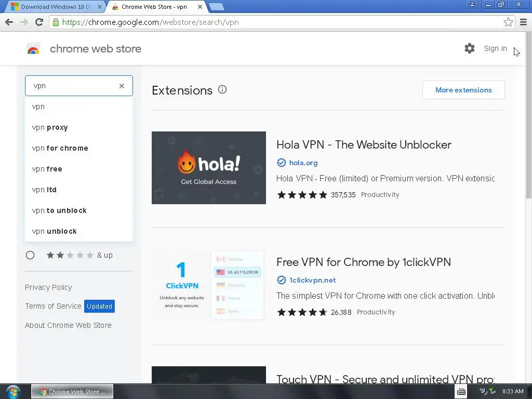Show the Extensions info tooltip icon
The width and height of the screenshot is (532, 399).
coord(222,89)
